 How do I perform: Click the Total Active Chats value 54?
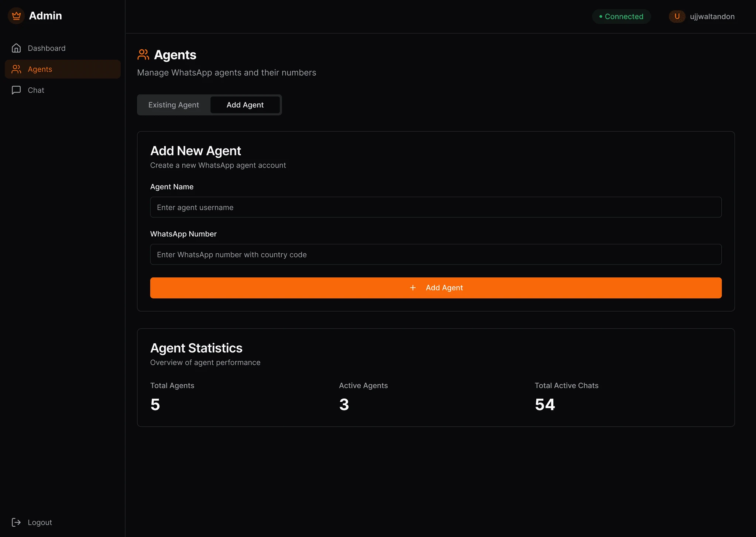545,405
